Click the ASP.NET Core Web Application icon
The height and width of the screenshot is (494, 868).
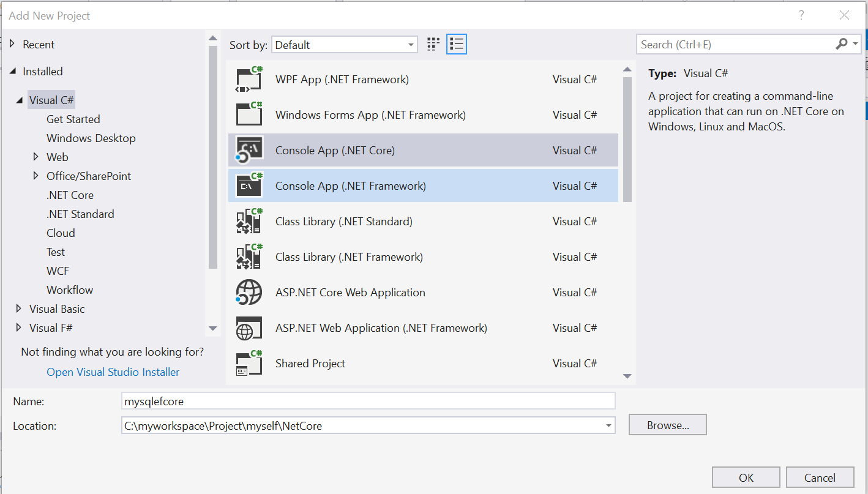click(x=249, y=293)
